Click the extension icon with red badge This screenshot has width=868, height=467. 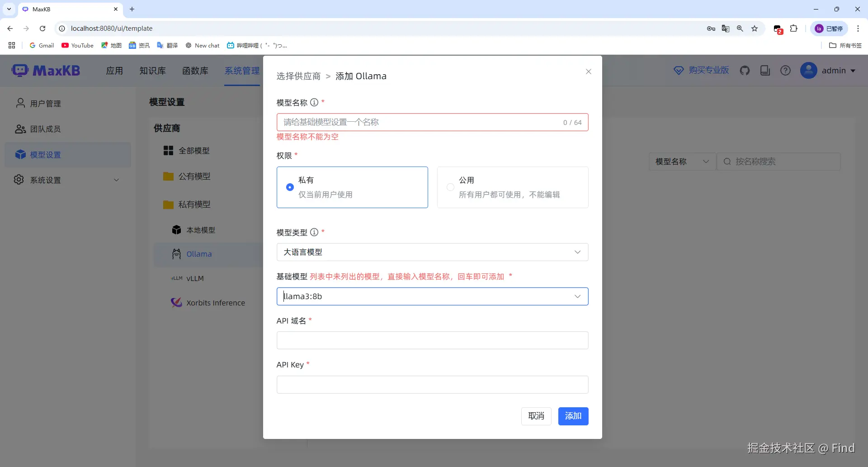click(x=778, y=29)
